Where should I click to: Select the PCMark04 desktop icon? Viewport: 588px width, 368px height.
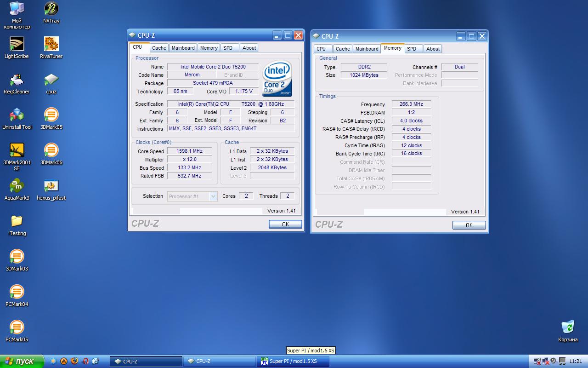point(17,296)
